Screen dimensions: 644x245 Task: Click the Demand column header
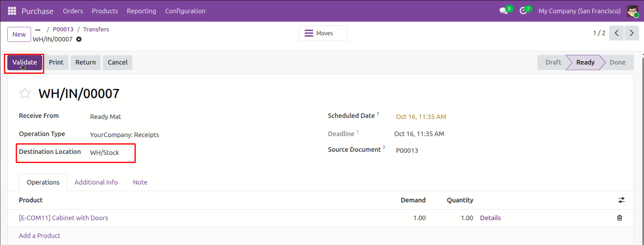point(413,200)
